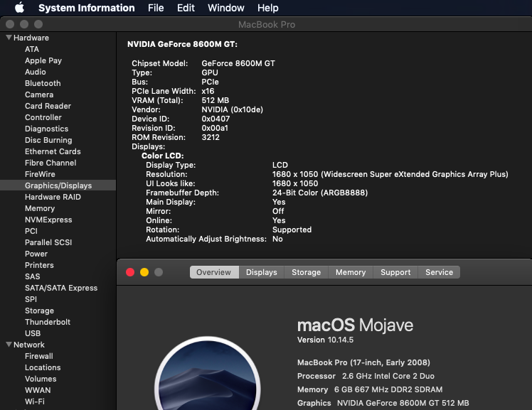Select Controller in the sidebar
Image resolution: width=532 pixels, height=410 pixels.
pos(43,117)
